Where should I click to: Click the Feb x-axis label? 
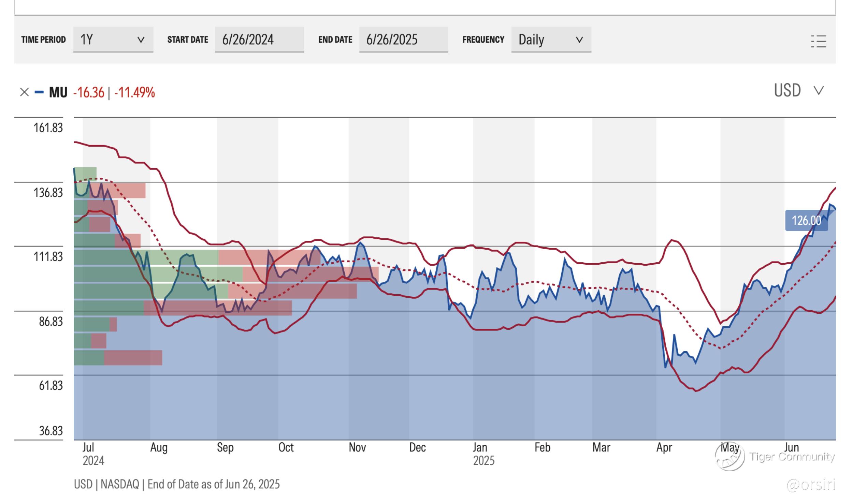click(x=542, y=447)
